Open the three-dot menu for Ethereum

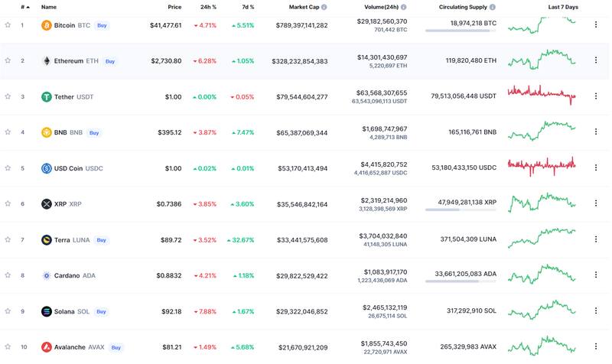click(596, 61)
